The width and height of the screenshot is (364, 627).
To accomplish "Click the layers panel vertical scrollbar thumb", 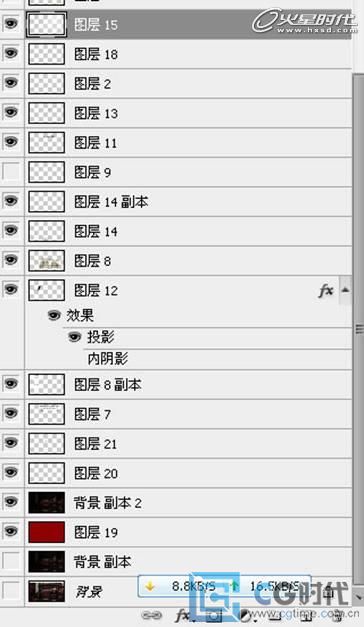I will (358, 328).
